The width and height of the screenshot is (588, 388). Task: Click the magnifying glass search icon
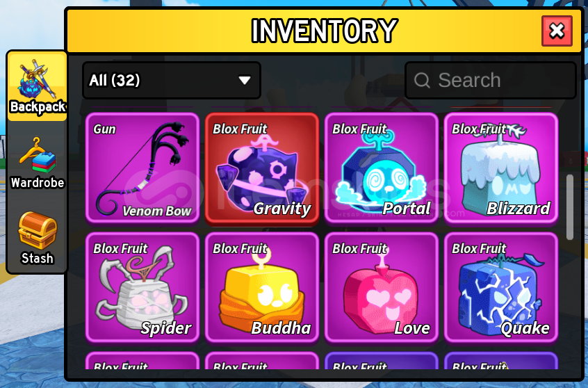pyautogui.click(x=422, y=80)
